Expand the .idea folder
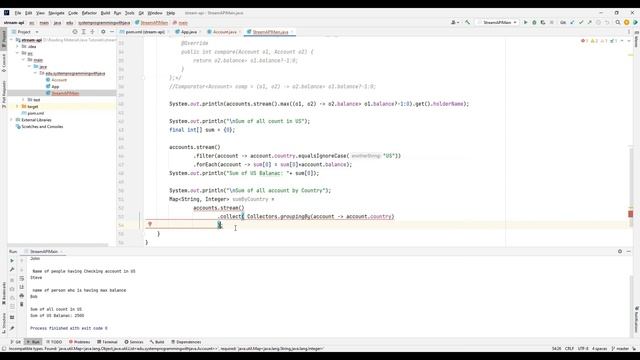640x360 pixels. coord(18,47)
